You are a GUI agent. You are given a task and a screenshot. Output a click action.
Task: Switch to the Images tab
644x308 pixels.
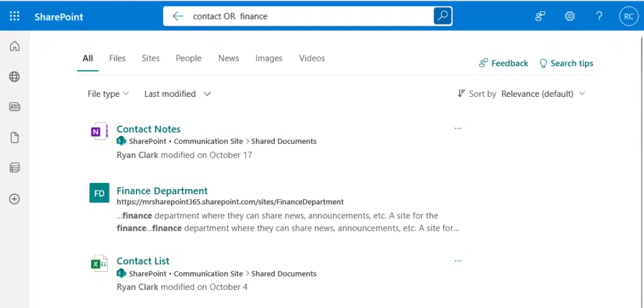coord(269,58)
